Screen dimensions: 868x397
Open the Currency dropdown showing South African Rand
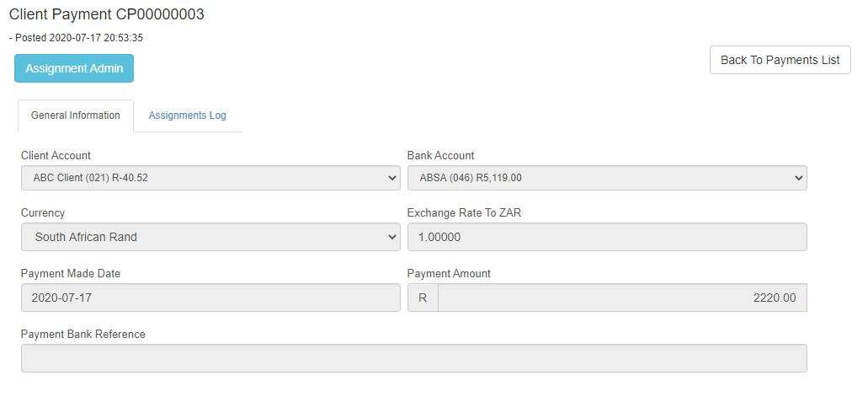click(x=210, y=237)
